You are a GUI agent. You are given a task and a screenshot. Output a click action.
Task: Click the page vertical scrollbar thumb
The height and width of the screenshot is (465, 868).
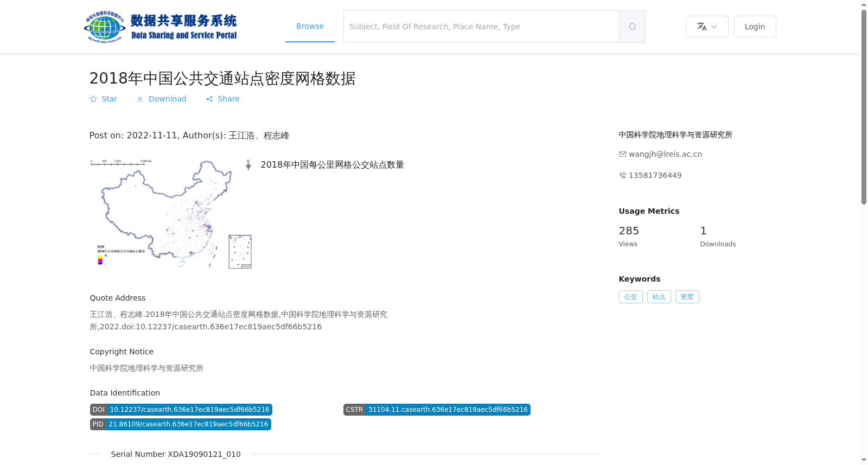(864, 107)
